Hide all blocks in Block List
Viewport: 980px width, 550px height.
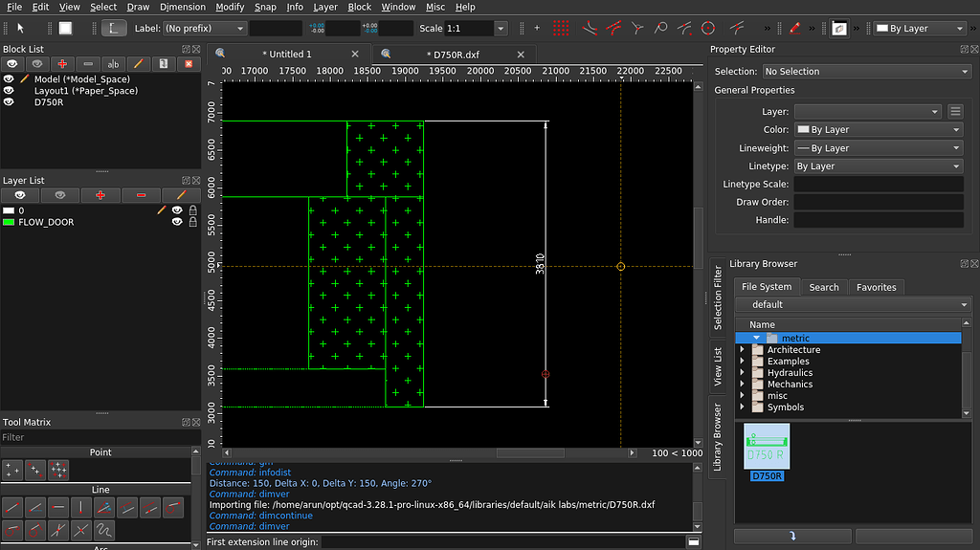(x=37, y=64)
